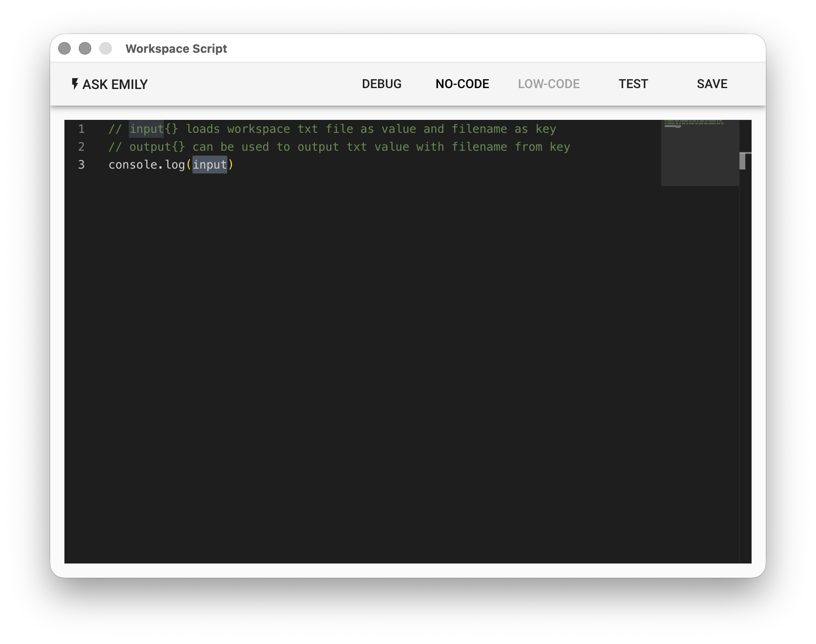Click the highlighted input word in line 1
This screenshot has width=816, height=644.
146,129
